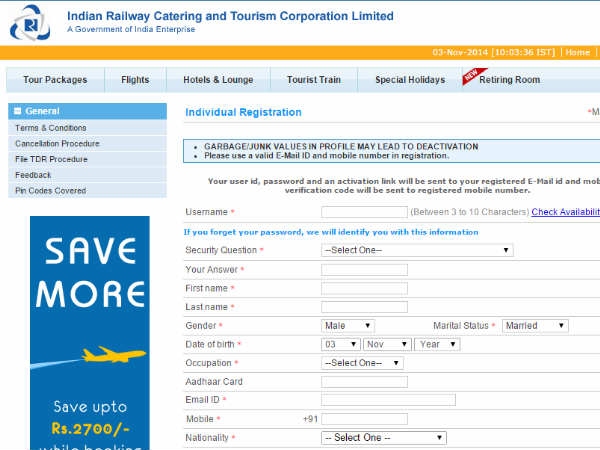Open the Marital Status dropdown
Image resolution: width=600 pixels, height=450 pixels.
point(535,325)
